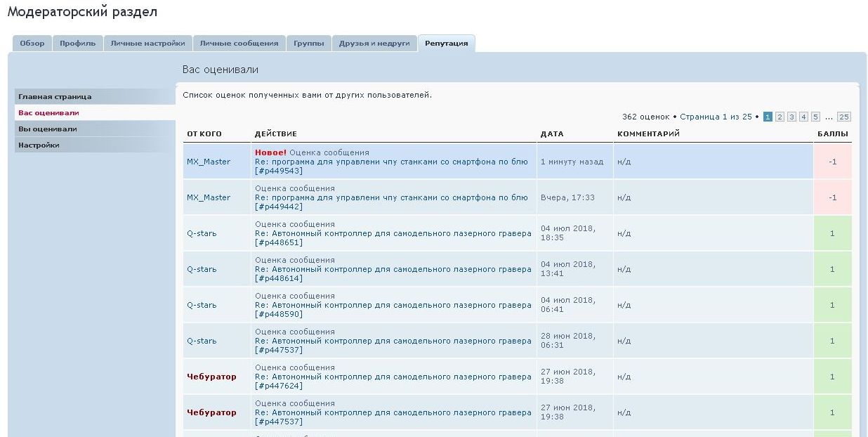
Task: Click the '04 июл 2018, 18:35' date
Action: [x=567, y=233]
